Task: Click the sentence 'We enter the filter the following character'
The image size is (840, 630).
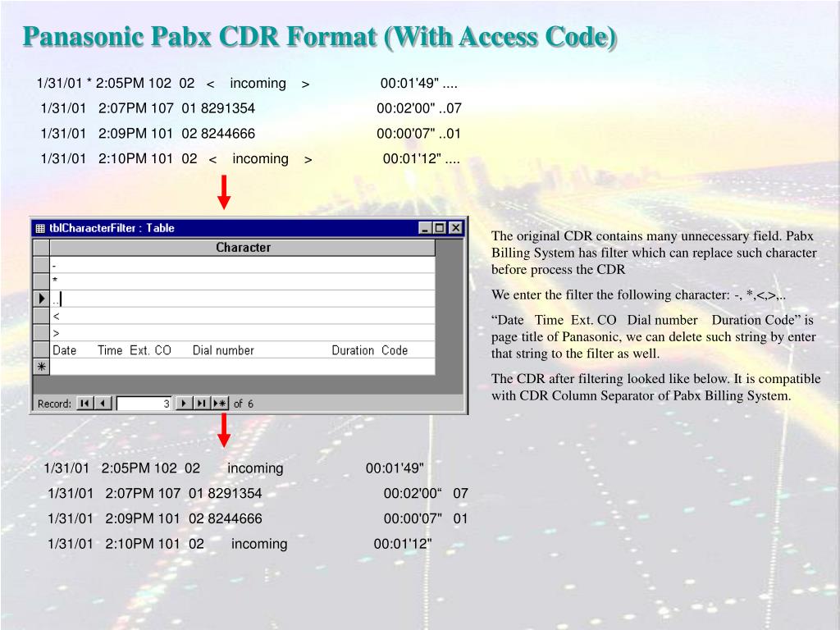Action: point(638,294)
